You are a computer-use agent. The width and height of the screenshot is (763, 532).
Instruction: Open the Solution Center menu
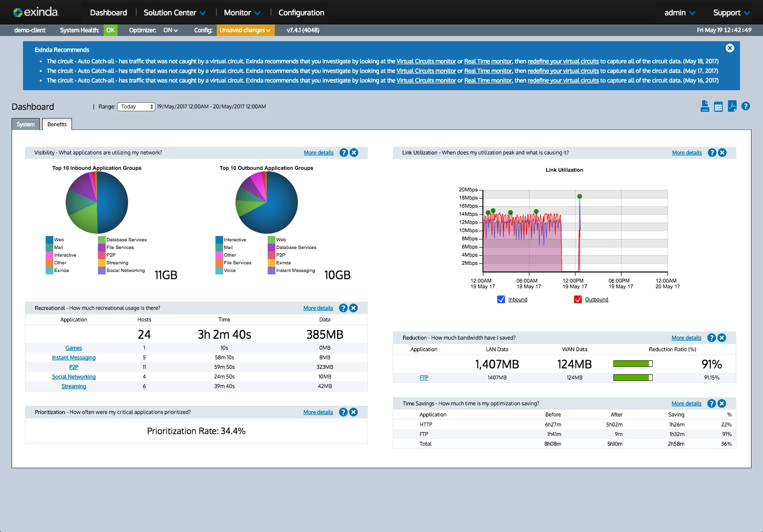point(175,12)
